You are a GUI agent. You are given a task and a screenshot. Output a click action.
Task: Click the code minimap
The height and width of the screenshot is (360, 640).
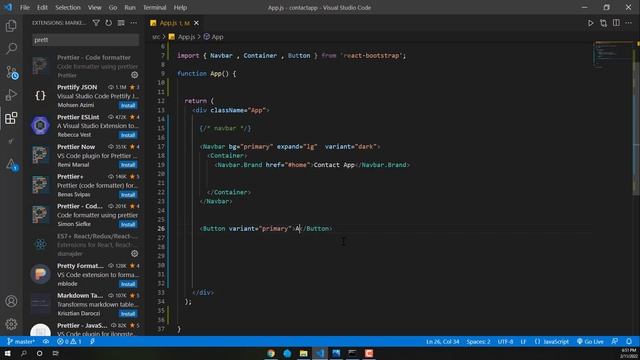tap(612, 55)
